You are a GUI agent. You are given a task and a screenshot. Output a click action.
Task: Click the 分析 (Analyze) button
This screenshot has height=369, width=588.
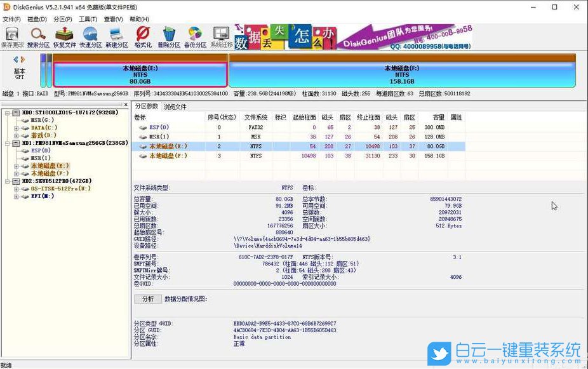[149, 300]
